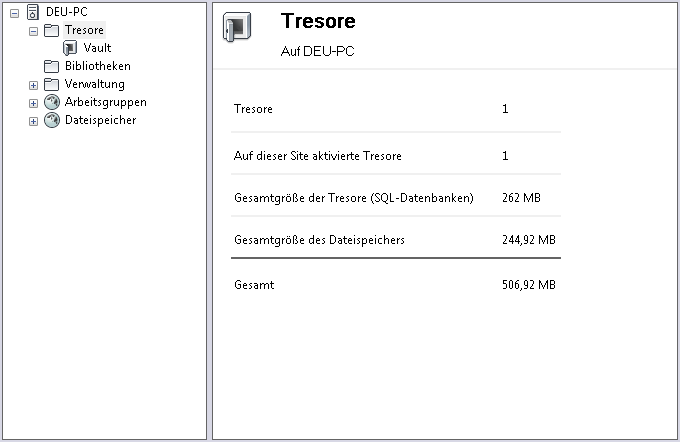Viewport: 680px width, 442px height.
Task: Expand the Verwaltung tree node
Action: (x=33, y=85)
